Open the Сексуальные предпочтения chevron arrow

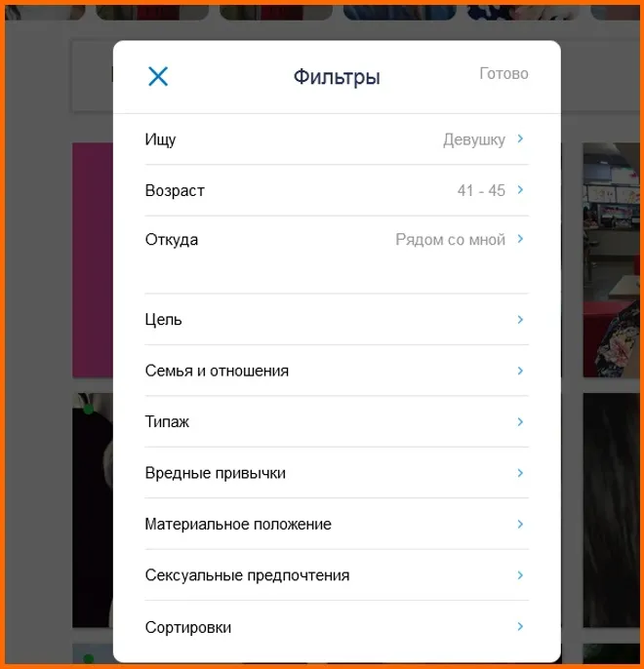coord(520,575)
